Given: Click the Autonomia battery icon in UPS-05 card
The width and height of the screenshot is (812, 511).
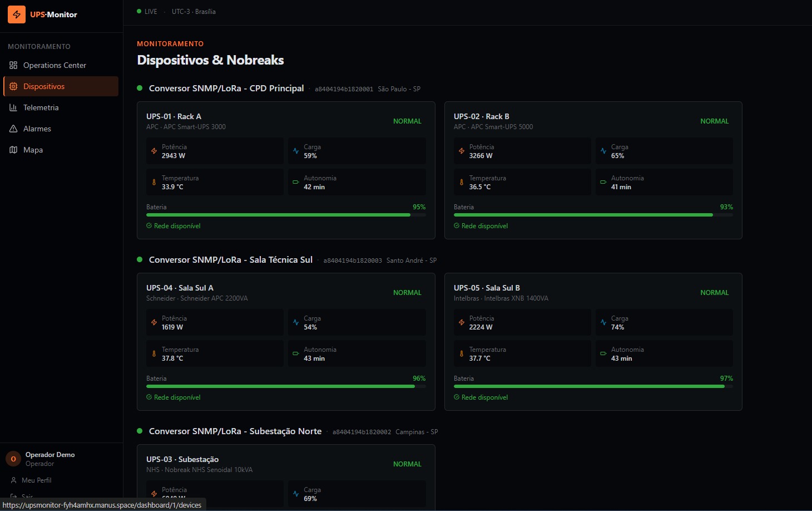Looking at the screenshot, I should click(x=603, y=353).
